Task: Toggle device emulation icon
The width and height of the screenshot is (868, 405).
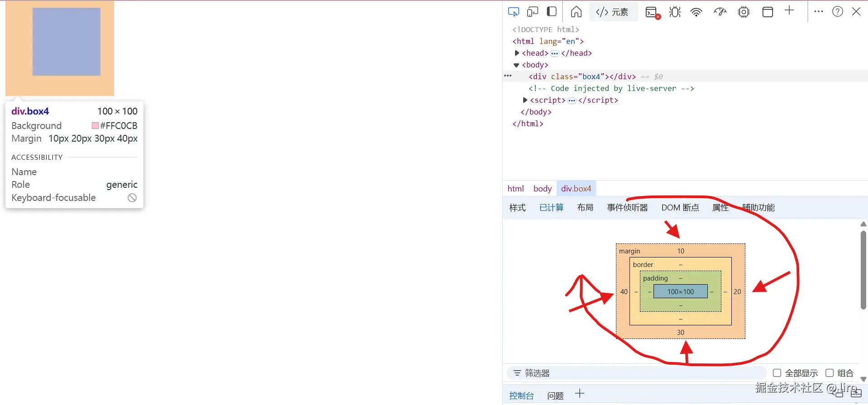Action: click(x=533, y=12)
